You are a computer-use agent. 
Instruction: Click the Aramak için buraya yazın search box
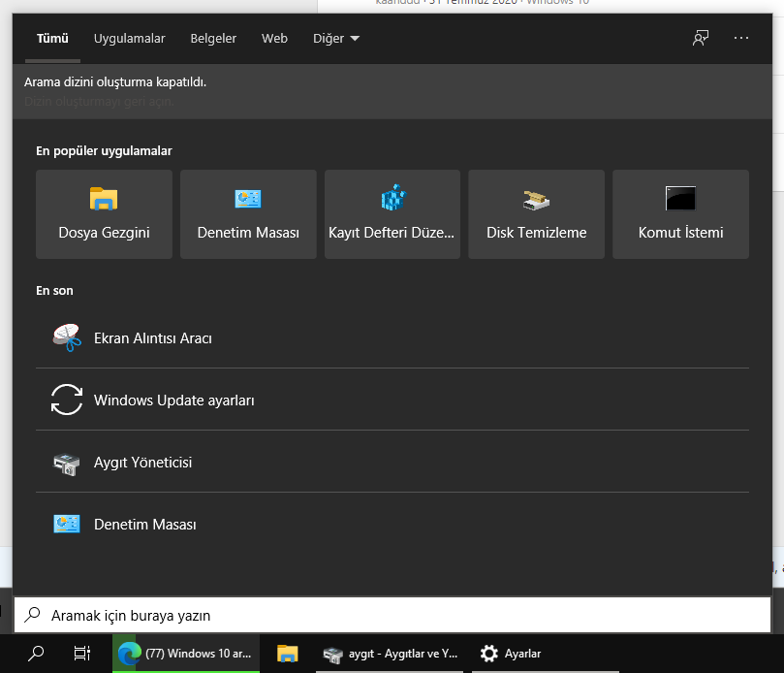392,615
